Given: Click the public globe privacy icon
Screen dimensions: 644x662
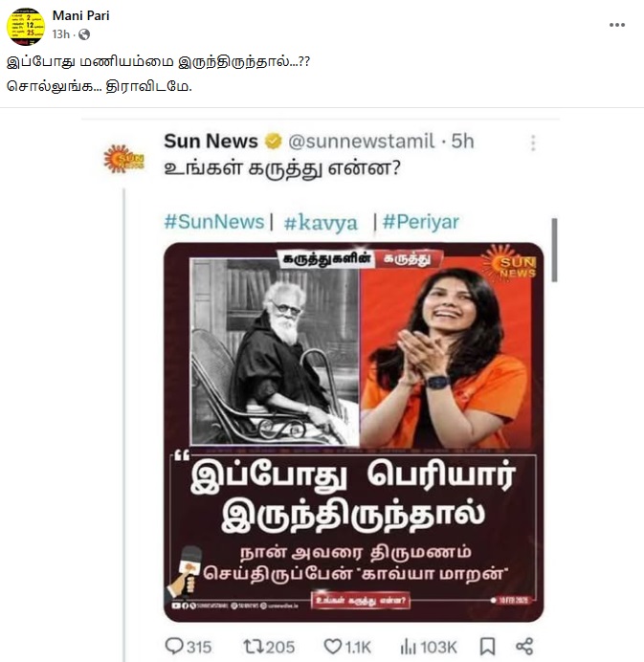Looking at the screenshot, I should [x=84, y=34].
